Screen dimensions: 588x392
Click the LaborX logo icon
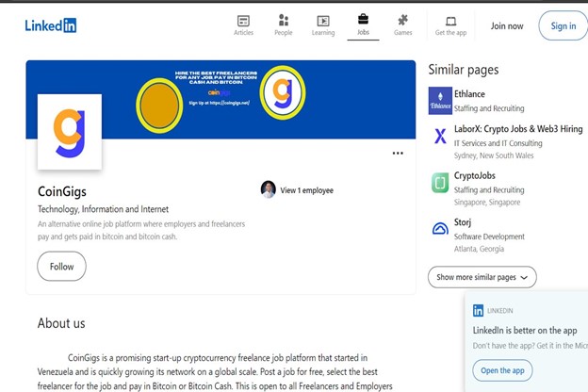point(440,136)
